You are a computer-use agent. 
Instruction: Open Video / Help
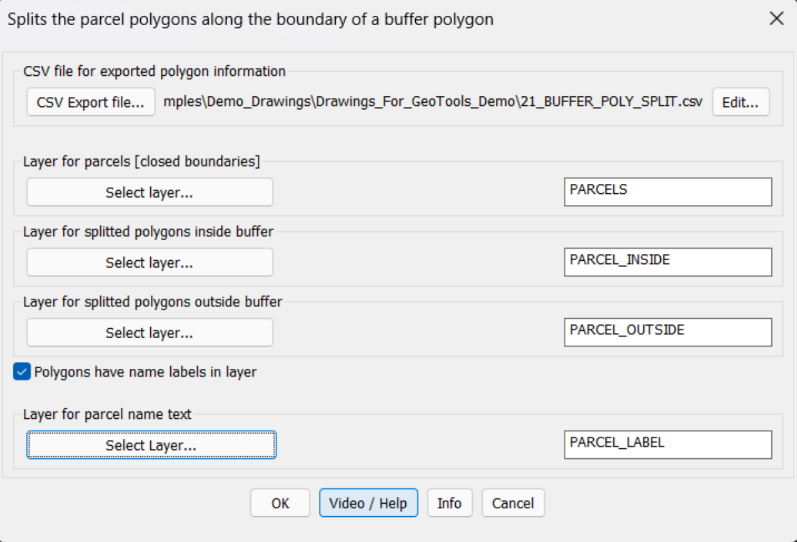click(368, 503)
